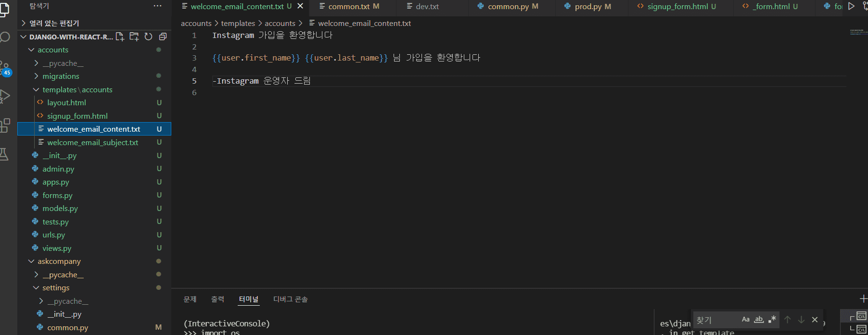Open the Run and Debug view

tap(4, 96)
